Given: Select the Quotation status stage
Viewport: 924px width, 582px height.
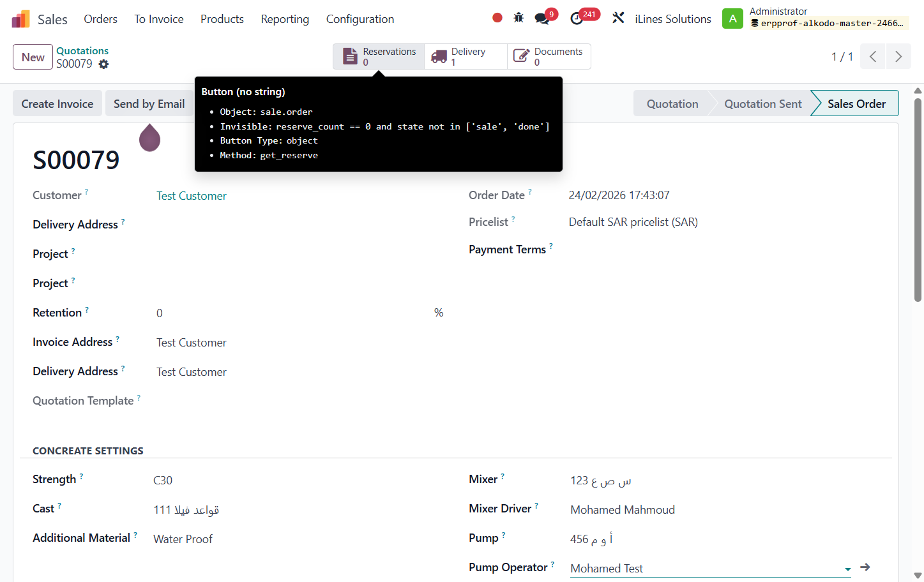Looking at the screenshot, I should (x=672, y=103).
